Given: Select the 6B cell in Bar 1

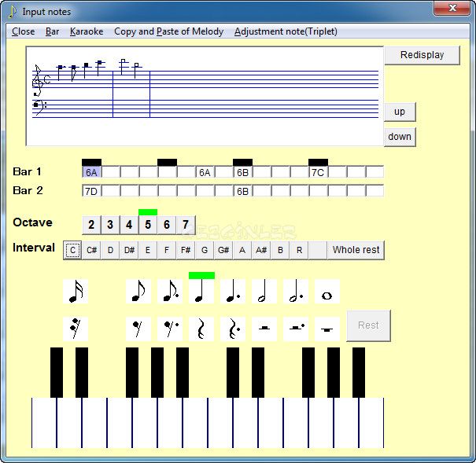Looking at the screenshot, I should (x=242, y=172).
